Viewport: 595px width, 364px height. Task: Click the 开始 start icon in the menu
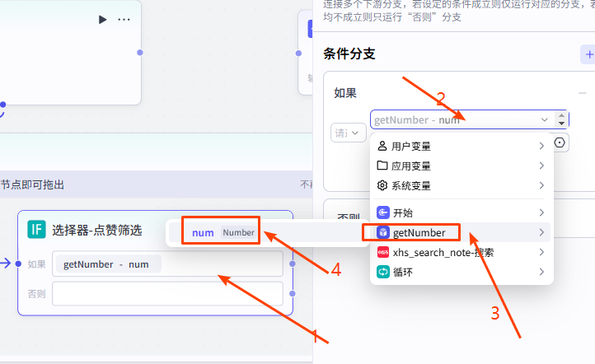click(x=382, y=212)
